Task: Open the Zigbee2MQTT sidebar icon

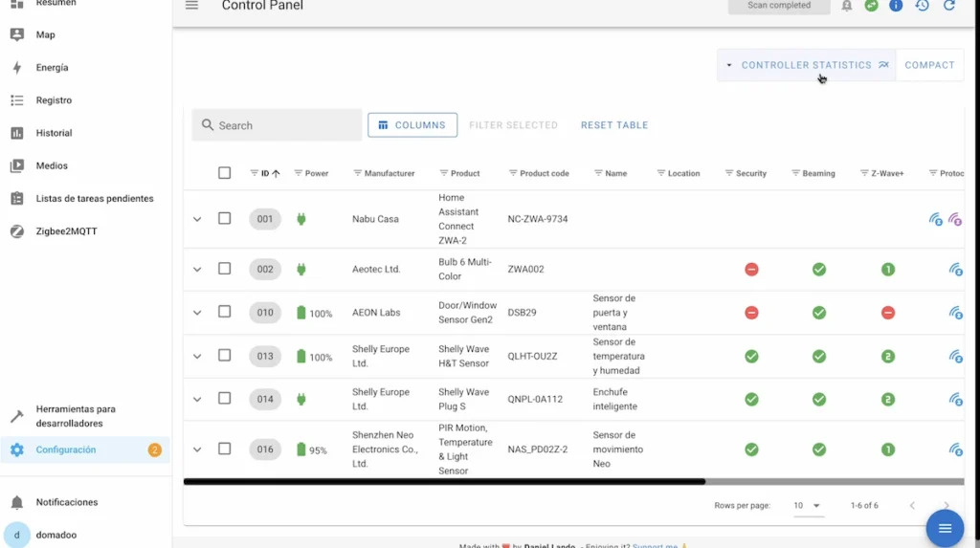Action: click(x=17, y=231)
